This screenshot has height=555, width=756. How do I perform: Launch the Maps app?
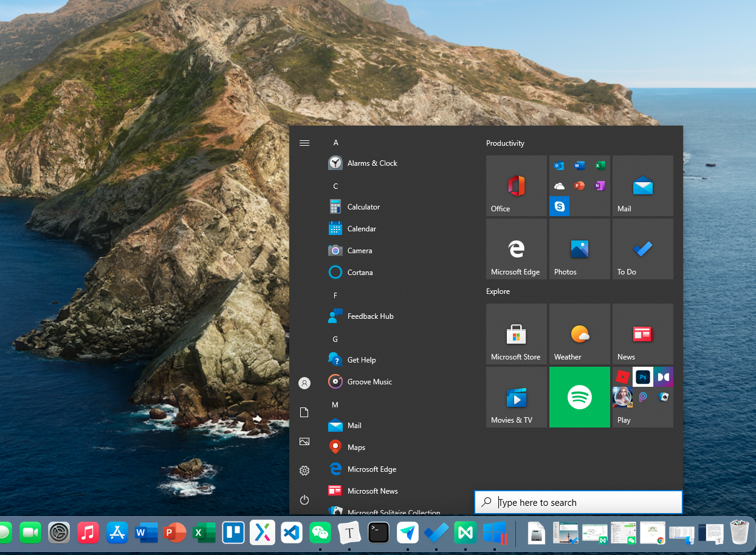point(355,447)
